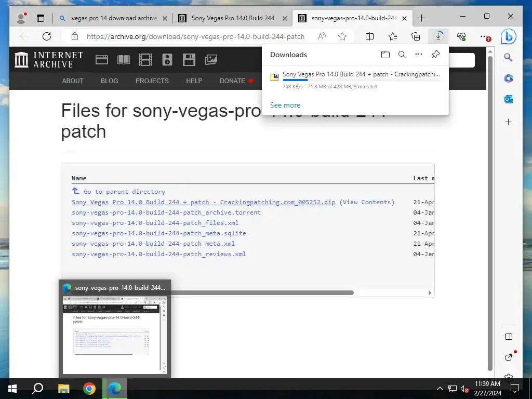Viewport: 532px width, 399px height.
Task: Click the open-in-new-window sidebar icon
Action: (508, 357)
